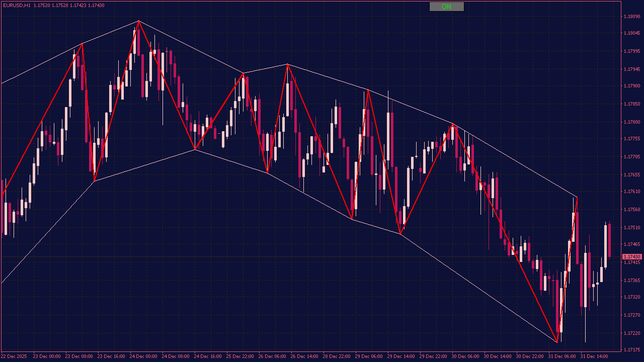Click the 1.17610 price axis label

(632, 192)
